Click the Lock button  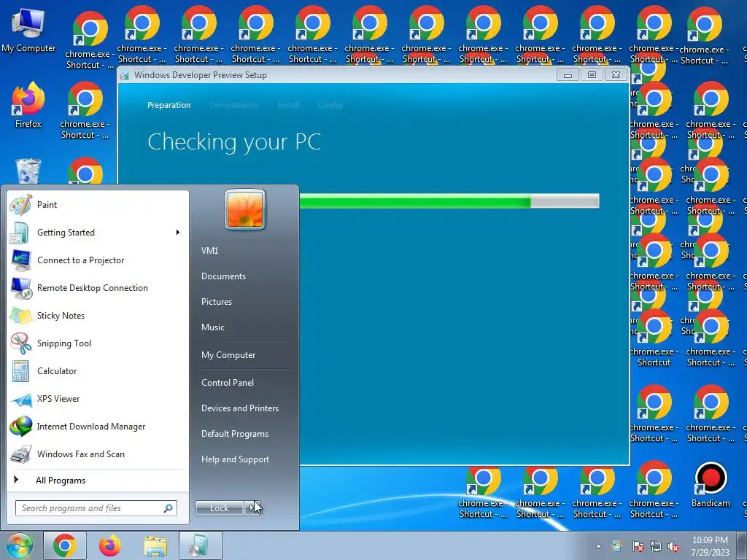[219, 508]
